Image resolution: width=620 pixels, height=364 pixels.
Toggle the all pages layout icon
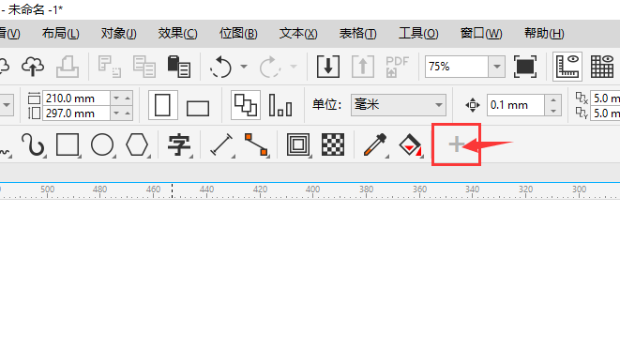coord(246,105)
